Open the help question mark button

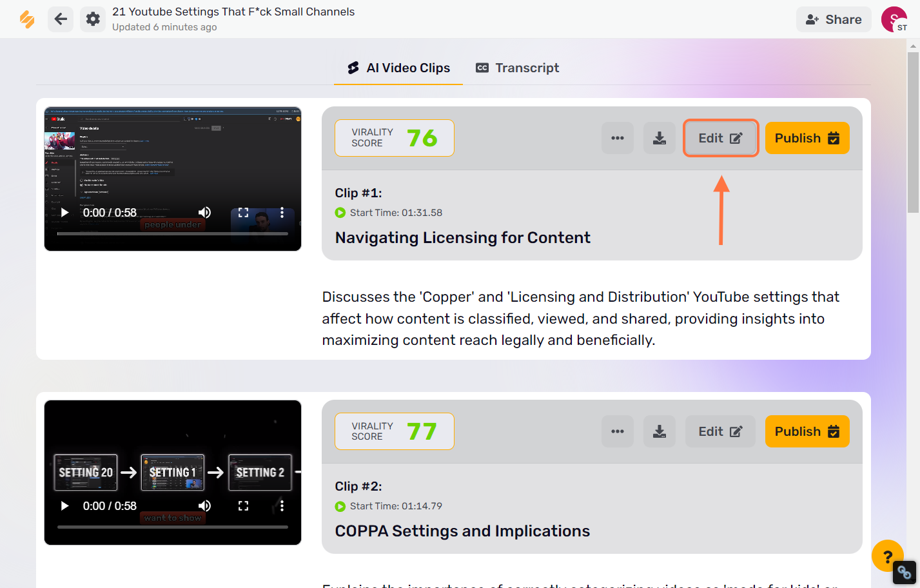888,556
